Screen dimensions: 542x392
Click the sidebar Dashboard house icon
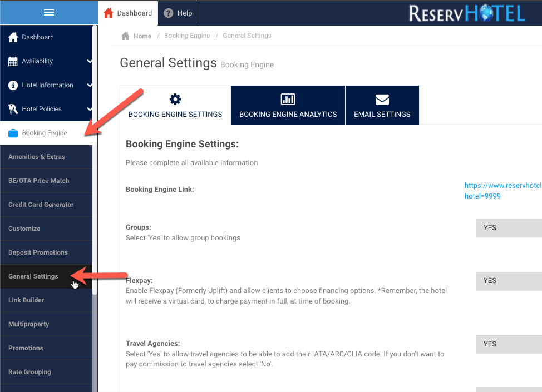[13, 37]
